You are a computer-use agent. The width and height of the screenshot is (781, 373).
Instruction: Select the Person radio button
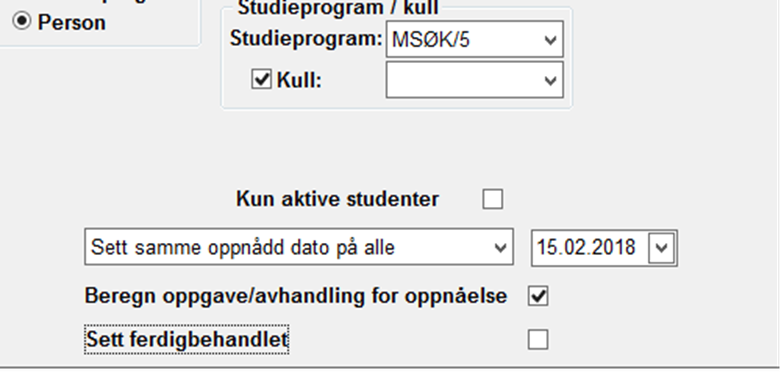(22, 21)
